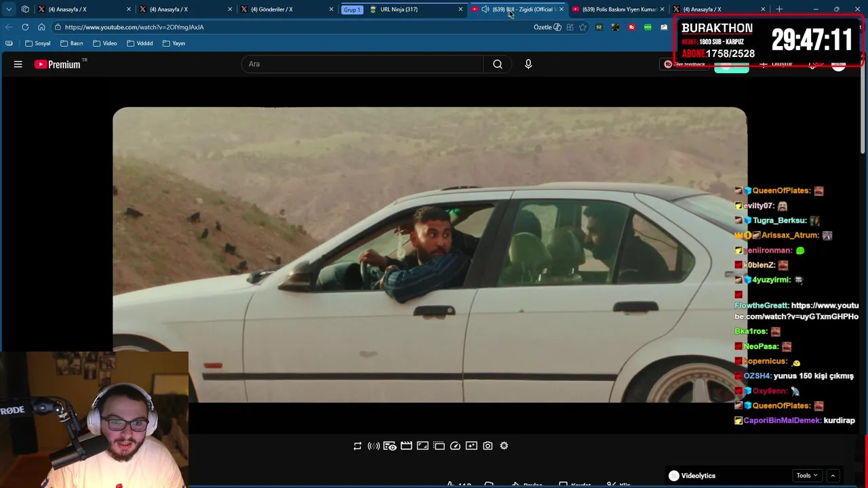Click the sparkle filter frame icon
Image resolution: width=868 pixels, height=488 pixels.
(471, 446)
